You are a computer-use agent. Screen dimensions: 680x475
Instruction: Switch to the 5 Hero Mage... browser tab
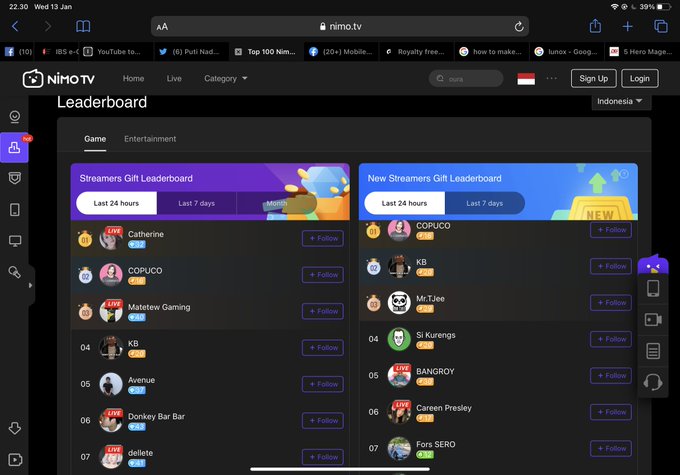coord(642,52)
